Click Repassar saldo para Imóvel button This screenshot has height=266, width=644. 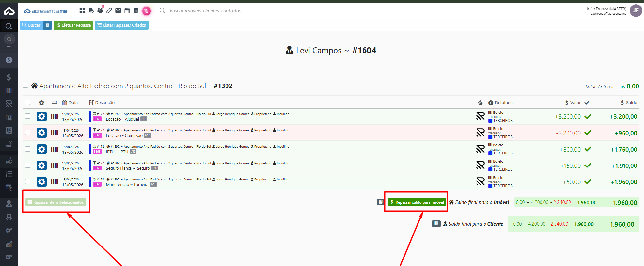click(x=417, y=202)
